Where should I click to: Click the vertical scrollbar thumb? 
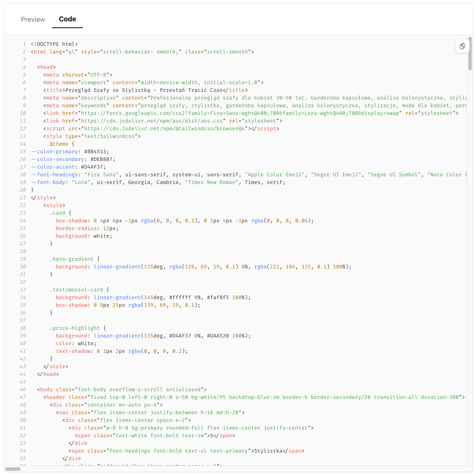[470, 53]
